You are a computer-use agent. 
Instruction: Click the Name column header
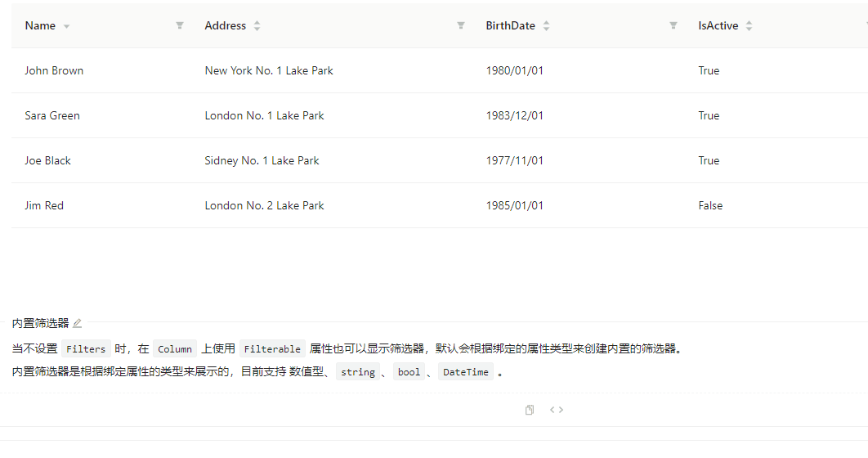(x=40, y=25)
